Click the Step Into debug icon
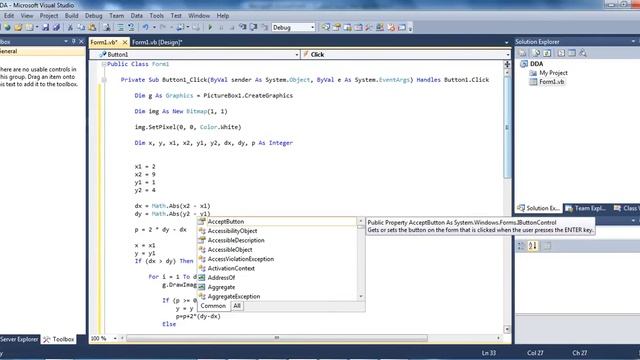 243,27
